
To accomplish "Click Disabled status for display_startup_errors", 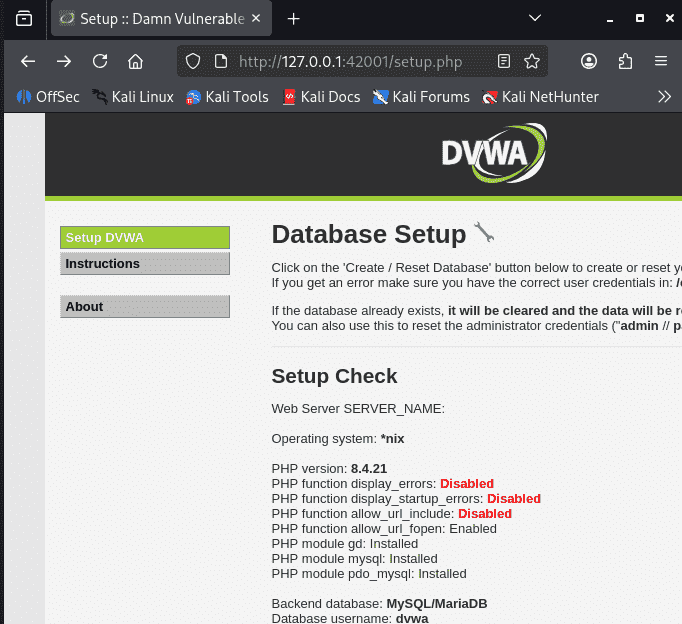I will pyautogui.click(x=514, y=499).
